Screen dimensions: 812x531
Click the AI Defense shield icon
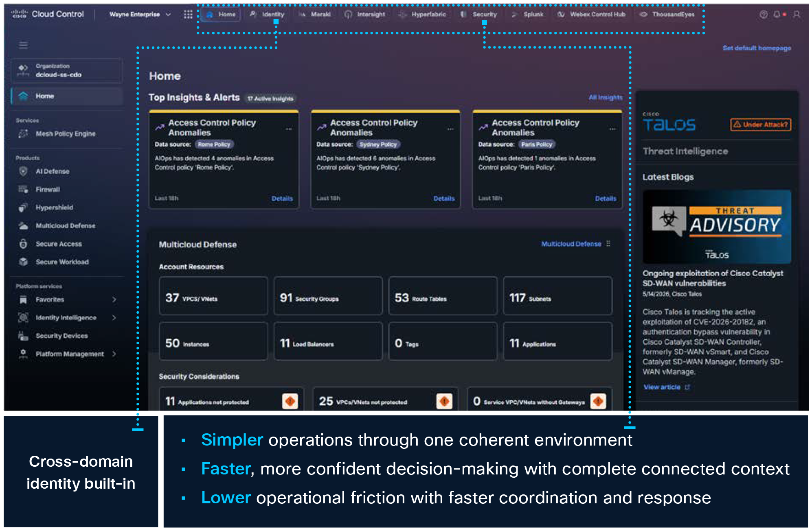click(x=23, y=171)
